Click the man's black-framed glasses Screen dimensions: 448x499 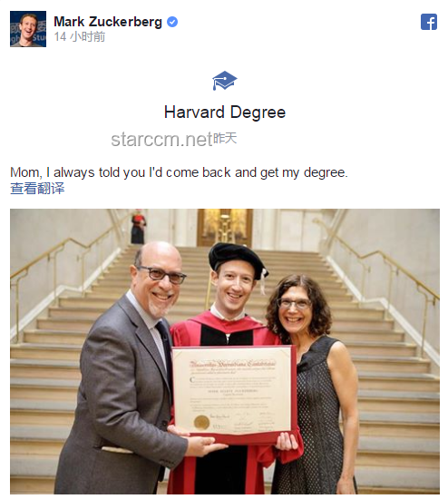pos(161,275)
